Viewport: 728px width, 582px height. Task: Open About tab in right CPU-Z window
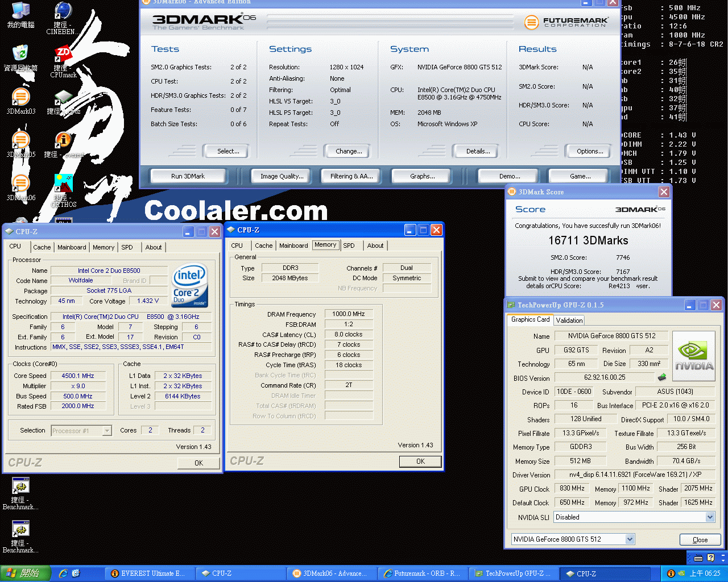coord(375,246)
